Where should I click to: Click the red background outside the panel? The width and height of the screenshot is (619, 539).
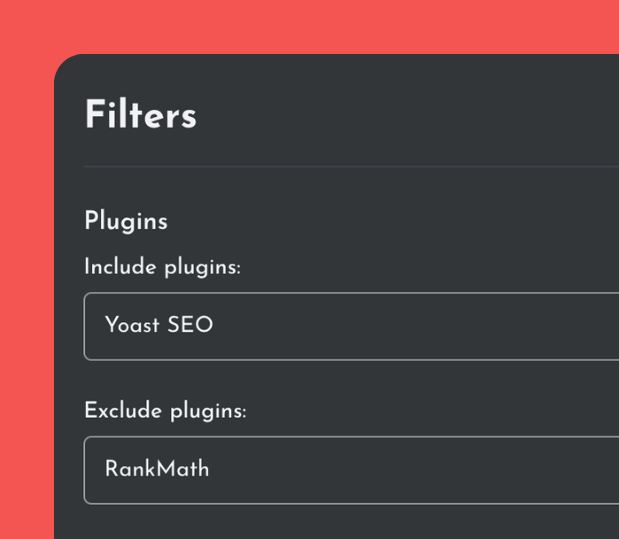pyautogui.click(x=26, y=300)
